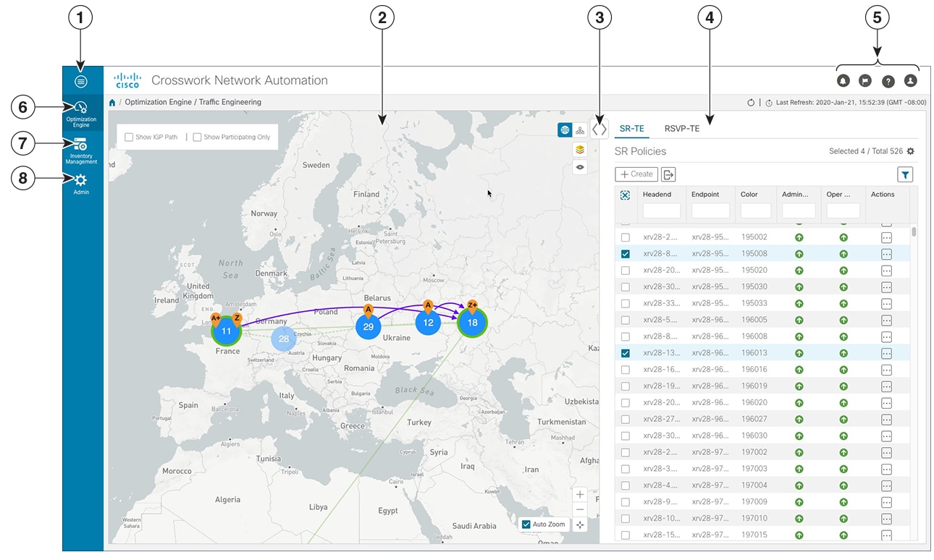This screenshot has width=934, height=560.
Task: Deselect checkbox for policy with color 195008
Action: point(626,253)
